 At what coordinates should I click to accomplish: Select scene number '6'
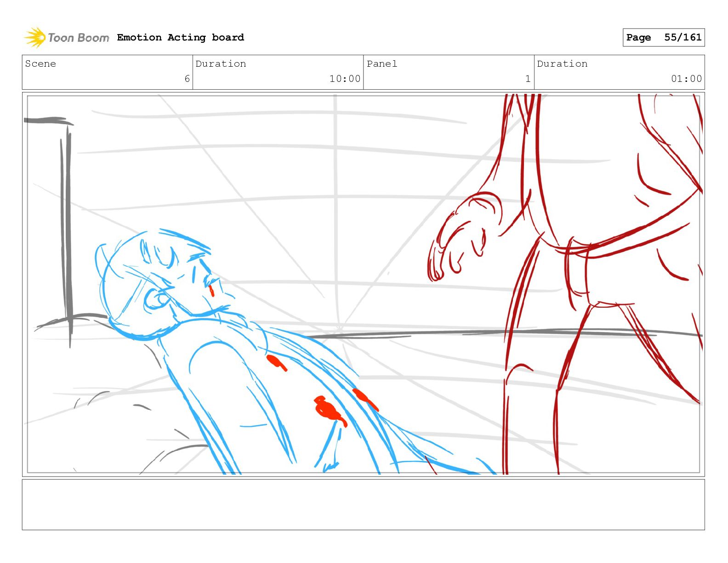coord(187,79)
